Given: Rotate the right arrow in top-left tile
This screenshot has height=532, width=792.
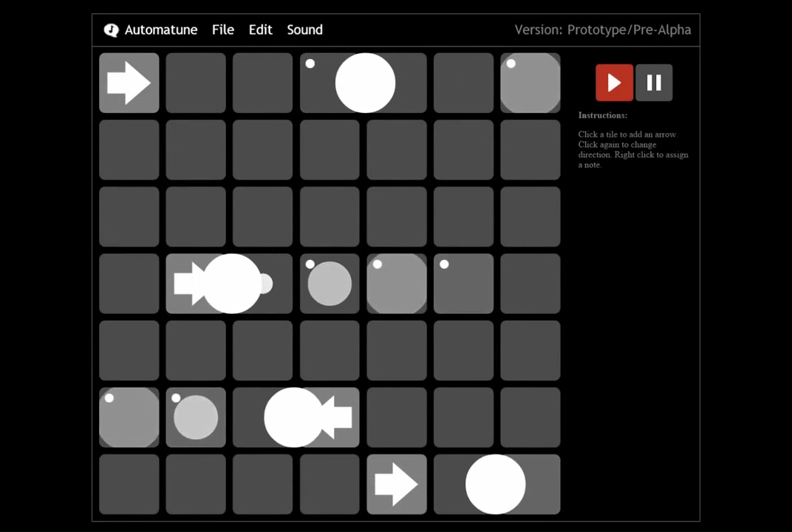Looking at the screenshot, I should (129, 83).
